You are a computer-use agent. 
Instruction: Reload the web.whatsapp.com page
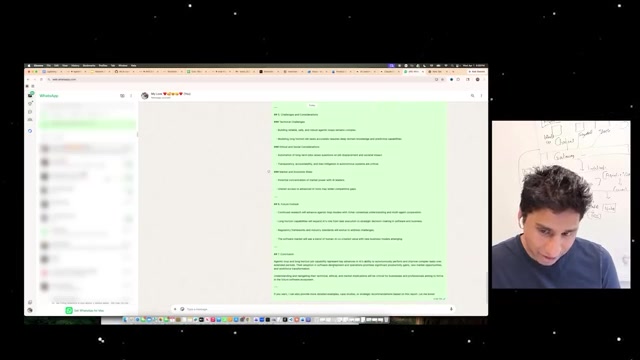click(x=41, y=80)
